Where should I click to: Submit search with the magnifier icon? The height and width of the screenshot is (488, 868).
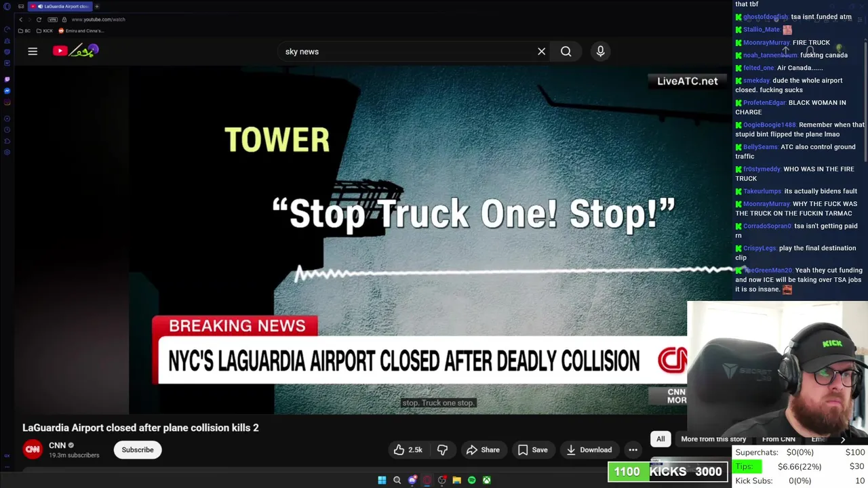(x=566, y=52)
